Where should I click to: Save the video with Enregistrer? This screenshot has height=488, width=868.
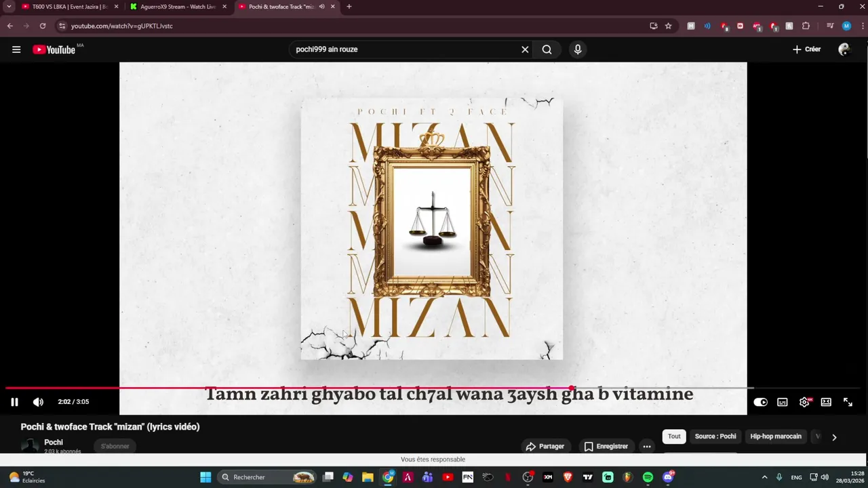click(x=606, y=446)
